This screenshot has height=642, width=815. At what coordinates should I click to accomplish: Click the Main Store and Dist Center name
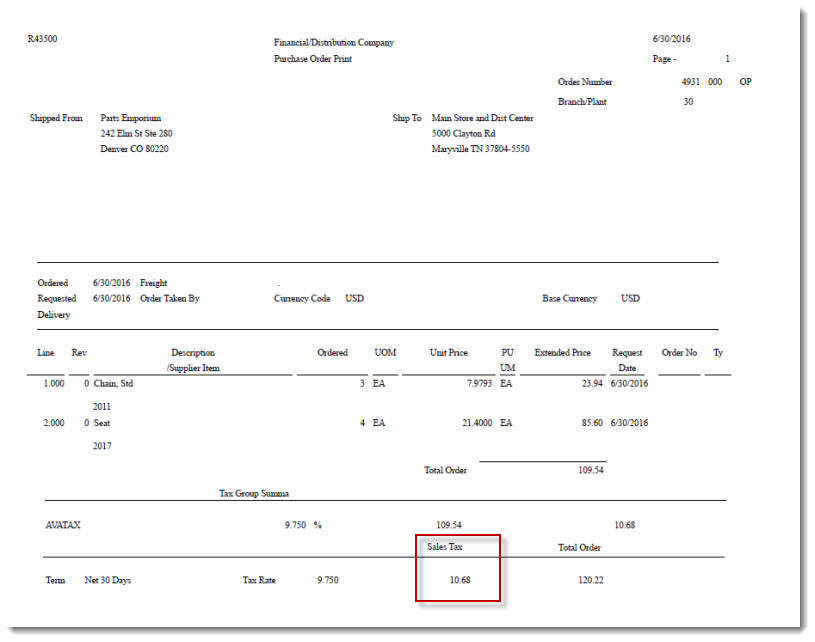click(x=482, y=118)
